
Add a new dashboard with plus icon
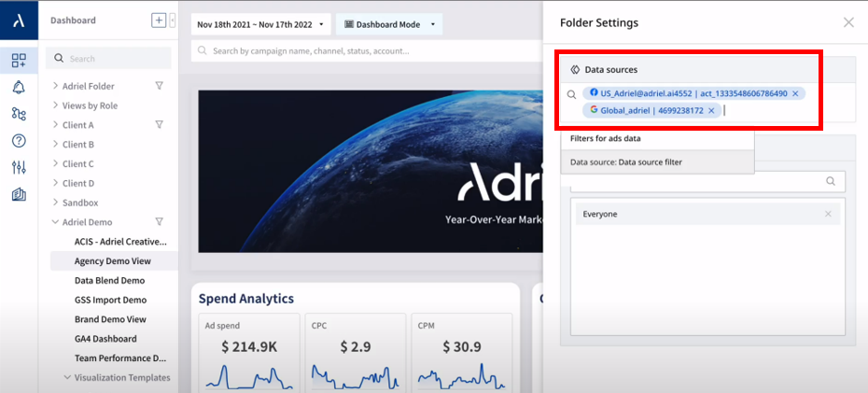pos(159,21)
